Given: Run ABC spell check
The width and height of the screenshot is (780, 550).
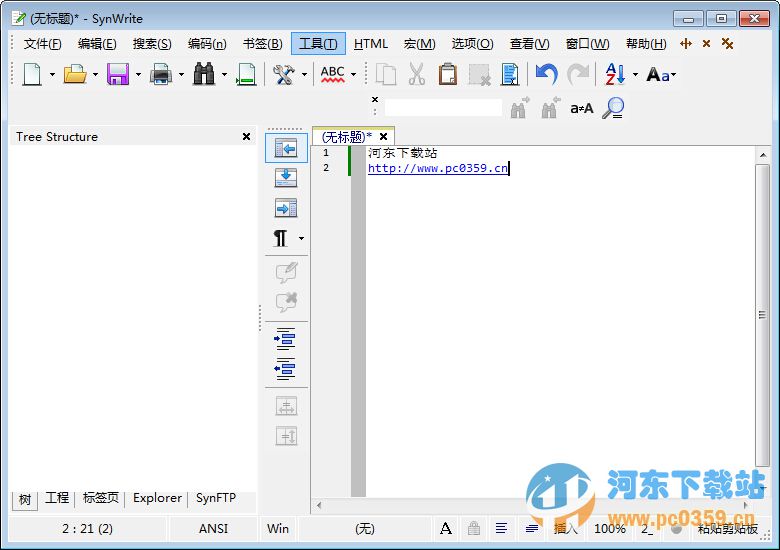Looking at the screenshot, I should click(x=332, y=75).
